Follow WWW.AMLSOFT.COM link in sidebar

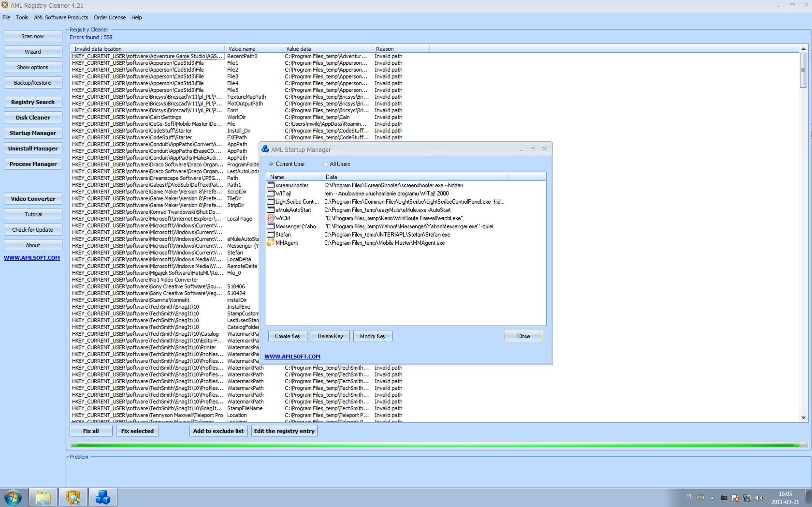click(x=32, y=258)
